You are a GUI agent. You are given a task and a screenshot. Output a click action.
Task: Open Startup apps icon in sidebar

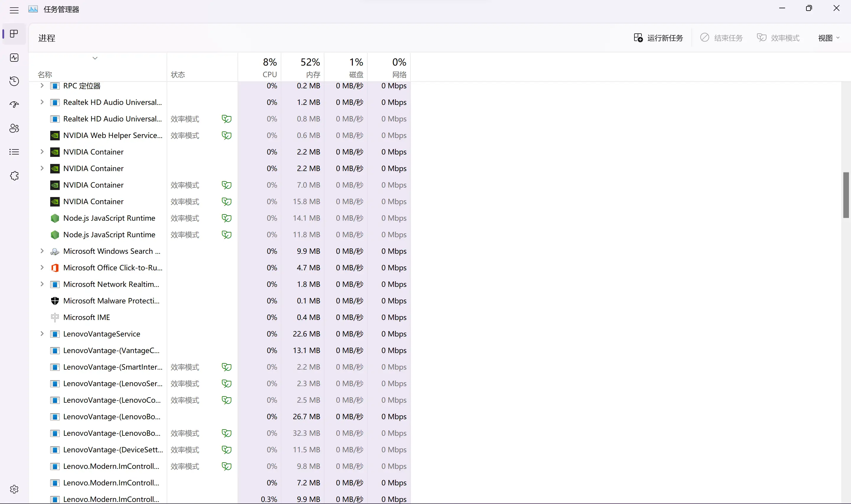coord(14,105)
